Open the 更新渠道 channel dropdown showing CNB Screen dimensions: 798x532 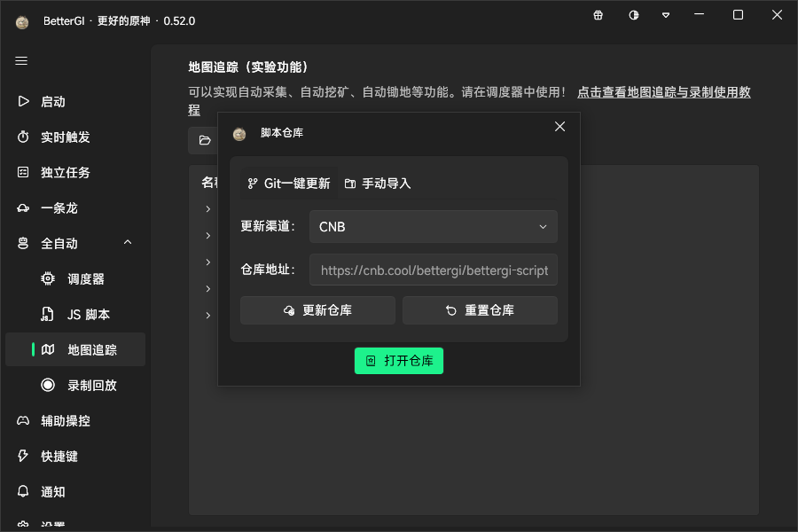433,226
